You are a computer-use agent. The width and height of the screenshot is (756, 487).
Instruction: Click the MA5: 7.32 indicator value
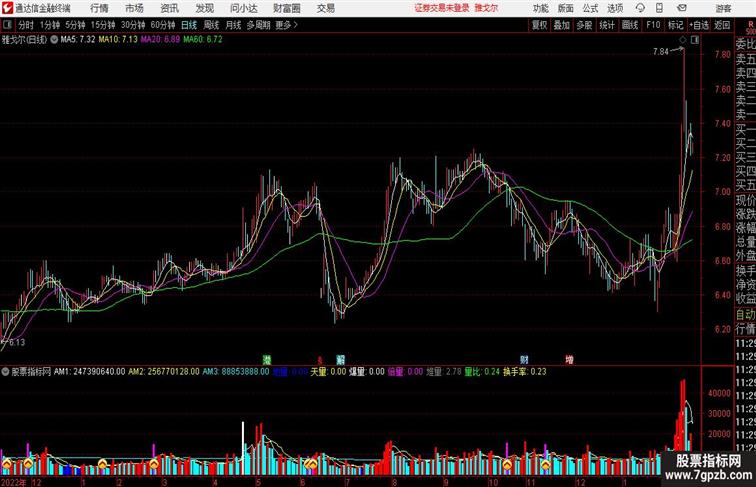point(78,40)
